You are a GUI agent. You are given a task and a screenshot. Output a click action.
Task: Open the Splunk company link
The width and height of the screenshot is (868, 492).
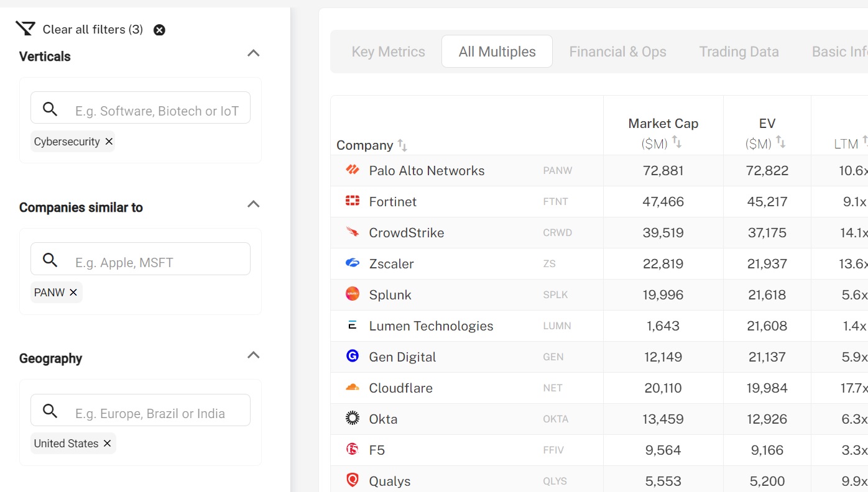[390, 295]
